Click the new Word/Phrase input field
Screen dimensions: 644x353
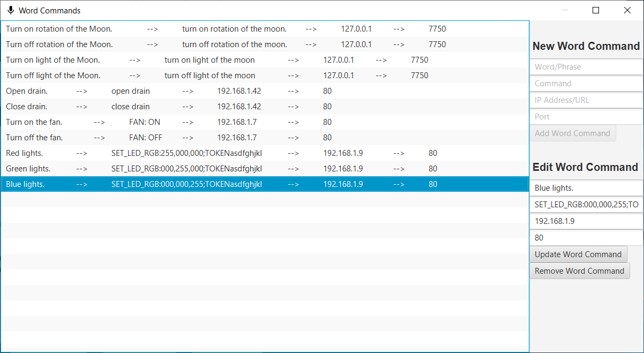click(586, 67)
